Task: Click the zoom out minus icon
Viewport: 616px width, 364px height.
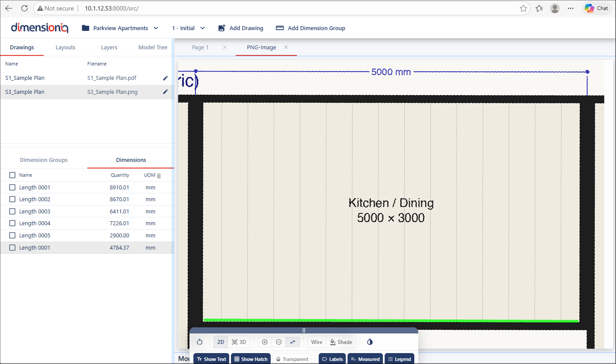Action: coord(279,342)
